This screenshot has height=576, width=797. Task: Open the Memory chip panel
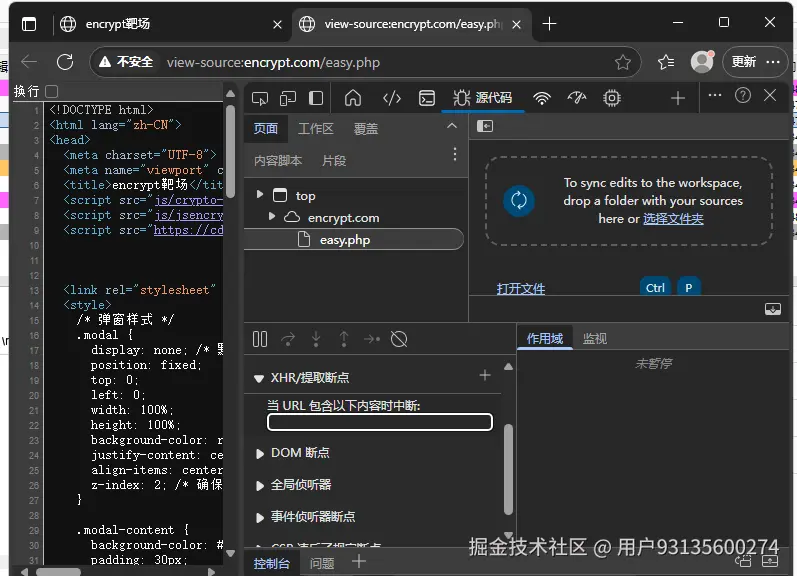point(612,98)
